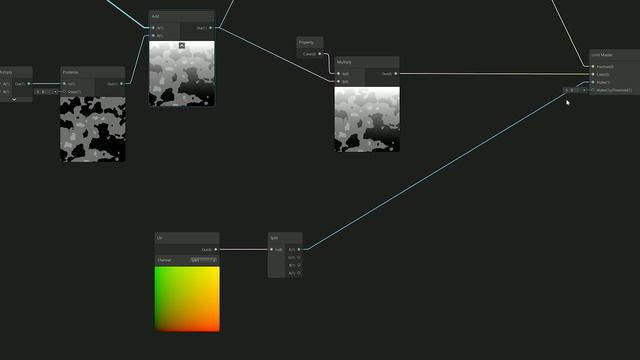Click the center Multiply node preview image
This screenshot has width=640, height=360.
367,119
